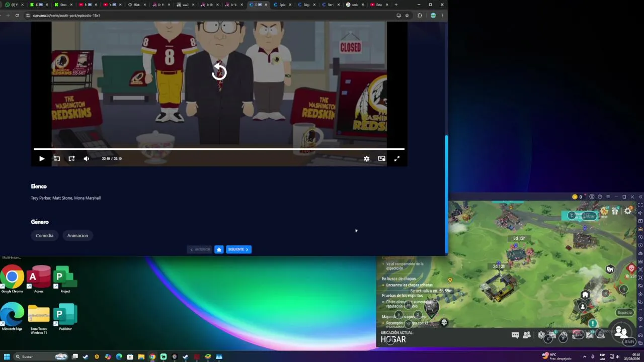Click emulator coin balance icon

[575, 197]
